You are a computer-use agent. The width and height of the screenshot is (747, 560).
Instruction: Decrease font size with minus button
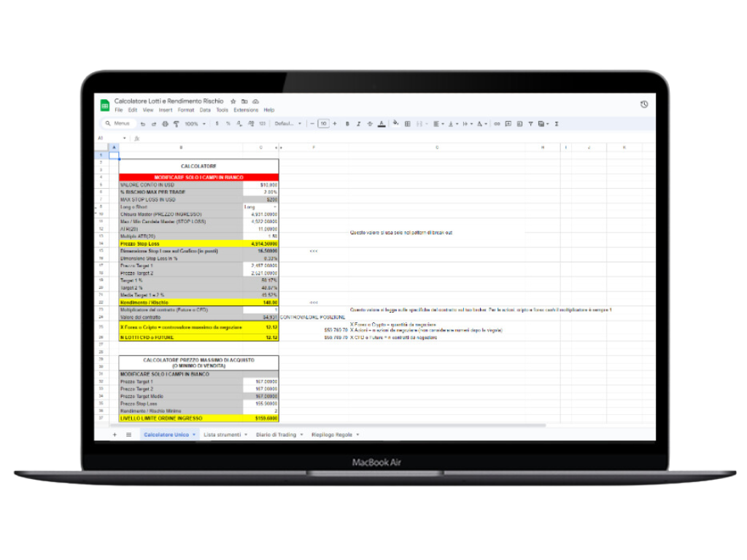pos(312,124)
